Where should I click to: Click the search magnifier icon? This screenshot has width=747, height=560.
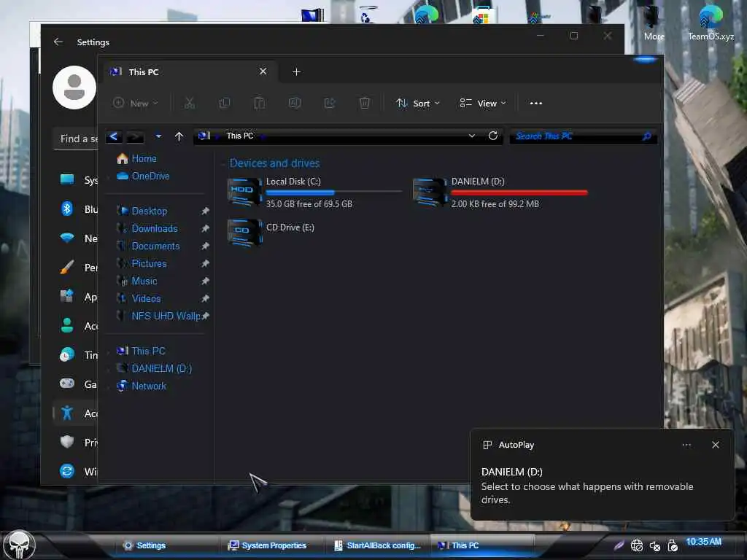click(x=646, y=136)
